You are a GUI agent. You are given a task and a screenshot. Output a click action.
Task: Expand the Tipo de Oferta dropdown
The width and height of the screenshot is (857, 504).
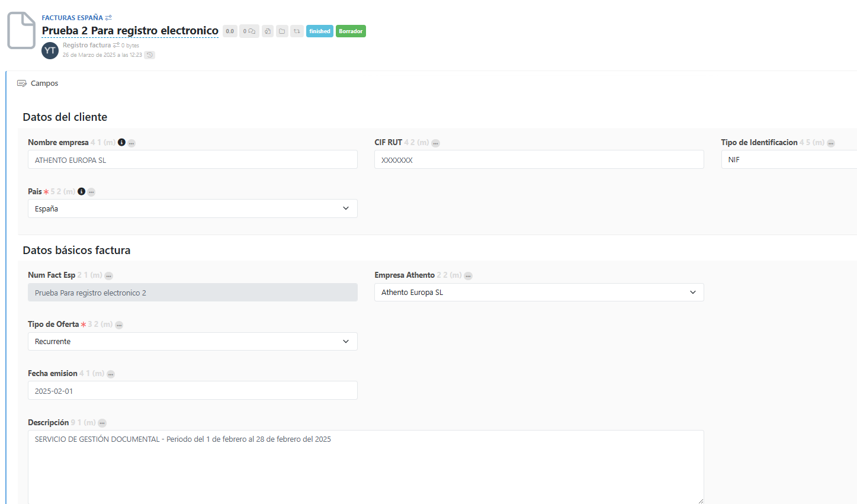[x=192, y=342]
